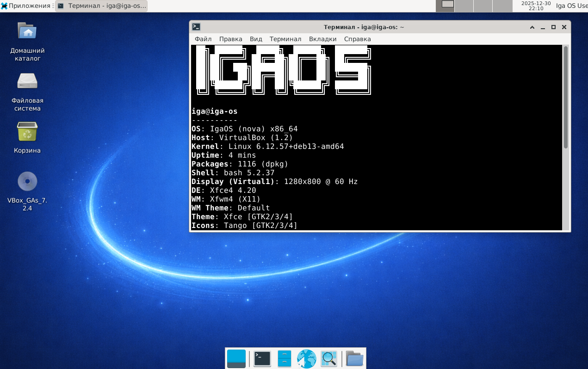This screenshot has width=588, height=369.
Task: Click the Show Desktop dock icon
Action: pos(236,358)
